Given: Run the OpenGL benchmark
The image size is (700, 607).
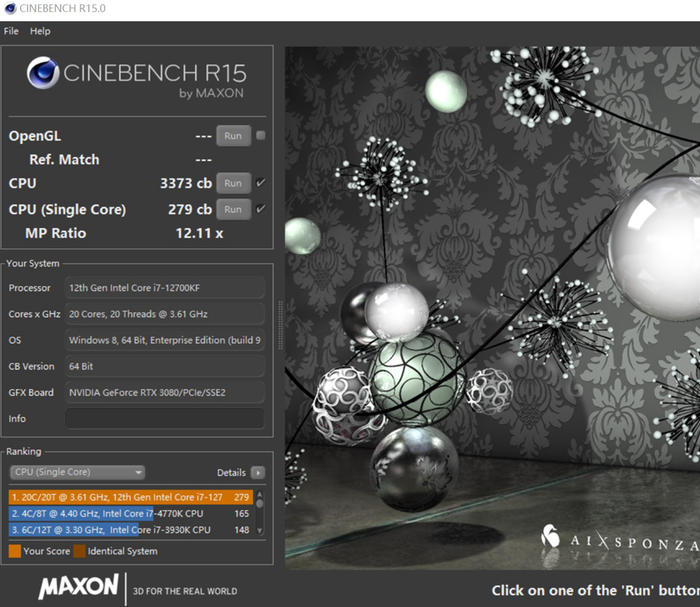Looking at the screenshot, I should [233, 136].
